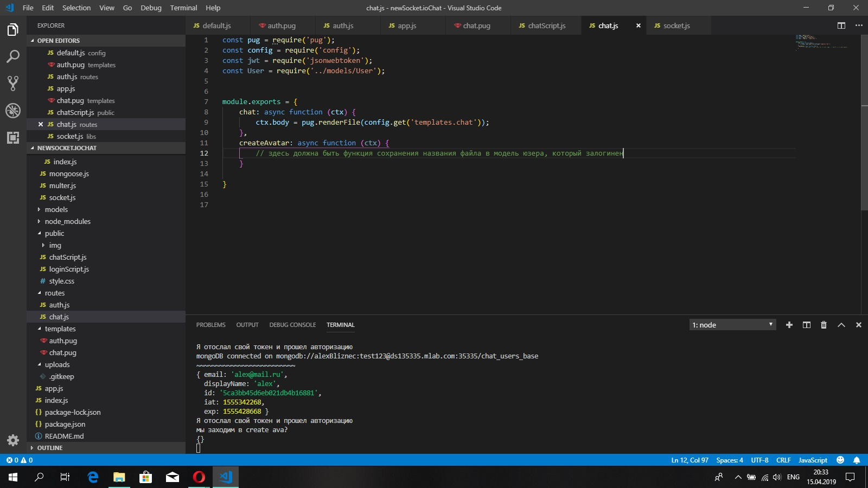Screen dimensions: 868x488
Task: Show the Problems panel tab
Action: (210, 325)
